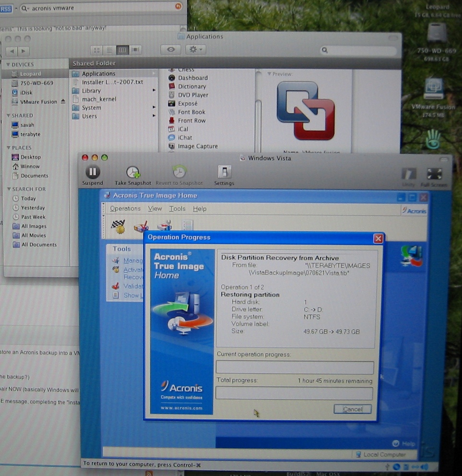Collapse the SHARED section in Finder sidebar
This screenshot has width=462, height=476.
(8, 116)
